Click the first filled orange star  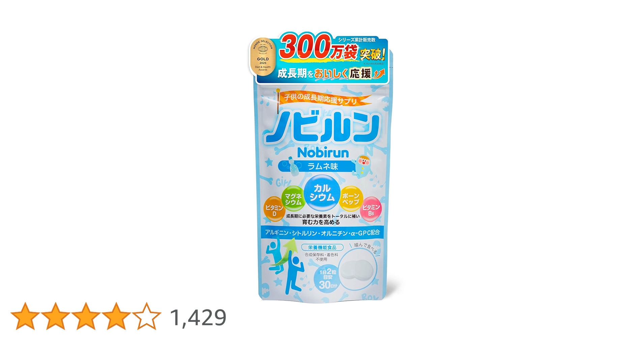click(x=25, y=316)
